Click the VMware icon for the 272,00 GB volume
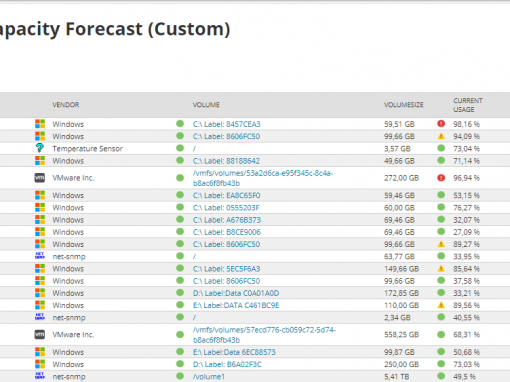Screen dimensions: 510x382 pyautogui.click(x=40, y=178)
